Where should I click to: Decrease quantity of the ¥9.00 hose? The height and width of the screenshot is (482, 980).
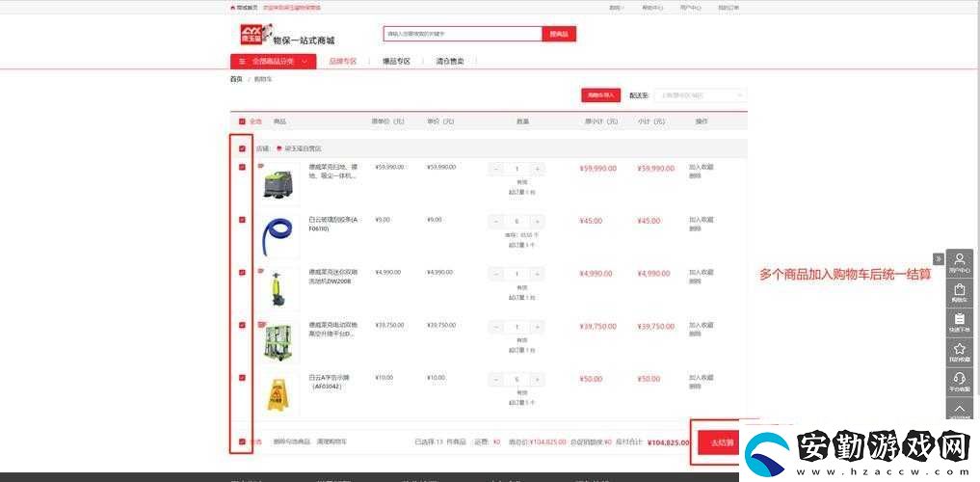pyautogui.click(x=496, y=222)
